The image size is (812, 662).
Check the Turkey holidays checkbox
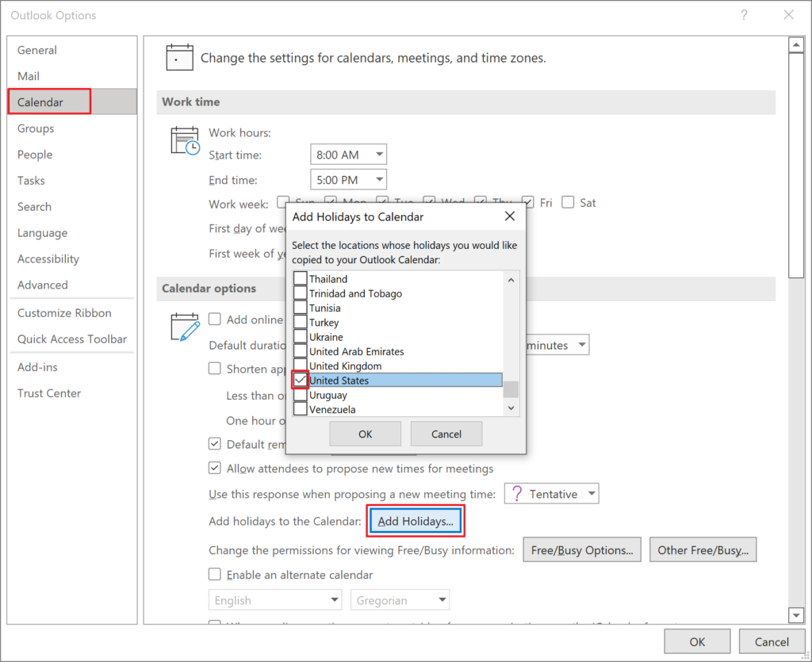coord(300,323)
